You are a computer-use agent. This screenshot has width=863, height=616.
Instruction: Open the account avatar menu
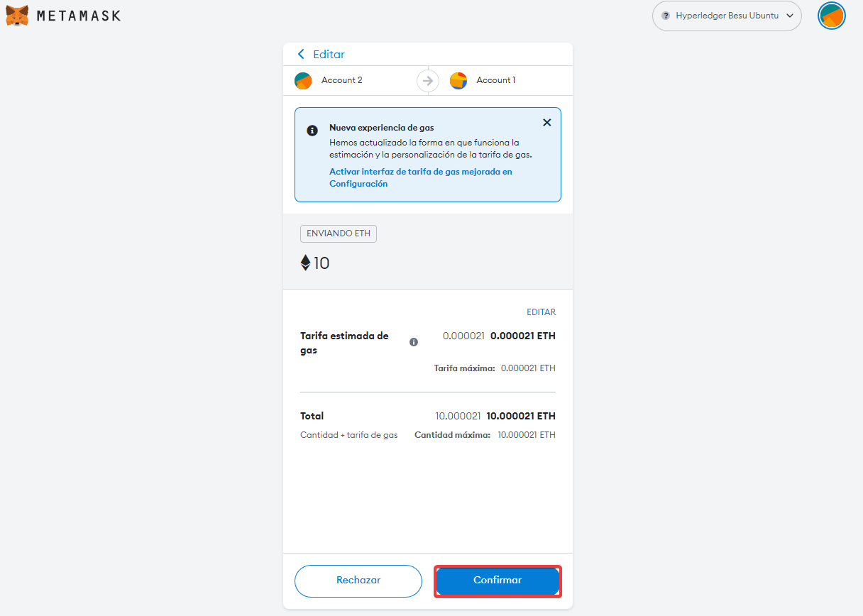[x=832, y=16]
